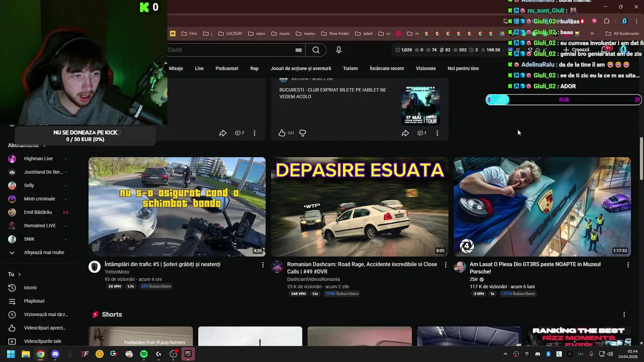The width and height of the screenshot is (644, 362).
Task: Dislike the BUCURESTI club post
Action: (x=303, y=133)
